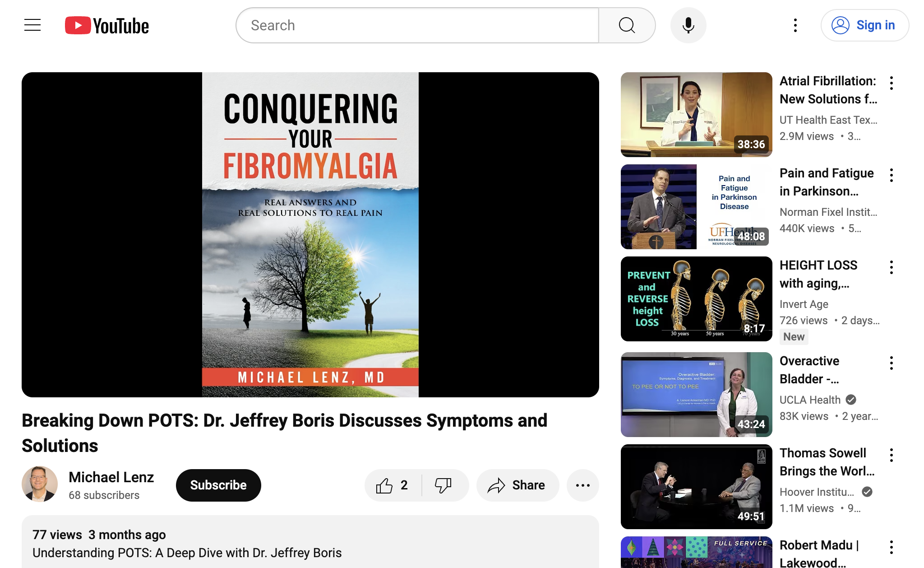This screenshot has height=568, width=924.
Task: Click the Breaking Down POTS video title
Action: coord(284,433)
